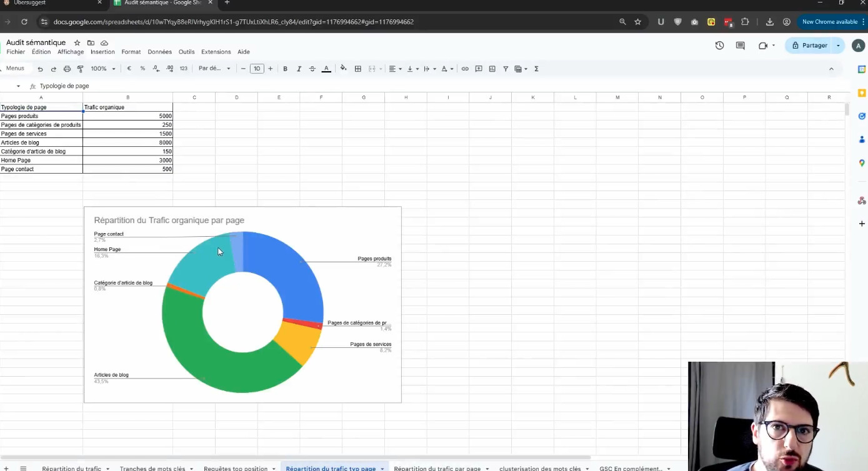Toggle strikethrough text formatting
Viewport: 868px width, 471px height.
tap(312, 69)
